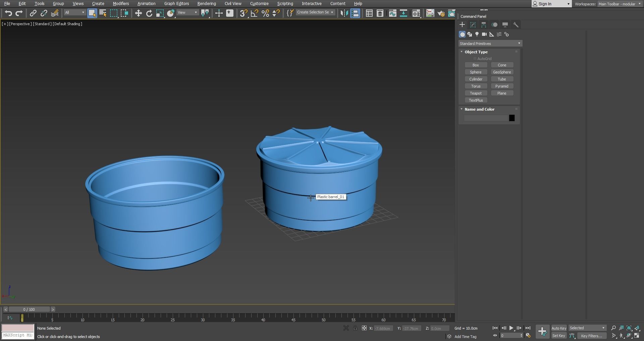Open the Selected key filter dropdown

(587, 328)
